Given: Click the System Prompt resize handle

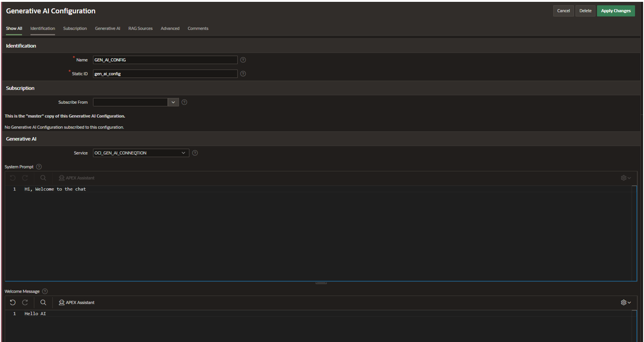Looking at the screenshot, I should point(321,283).
